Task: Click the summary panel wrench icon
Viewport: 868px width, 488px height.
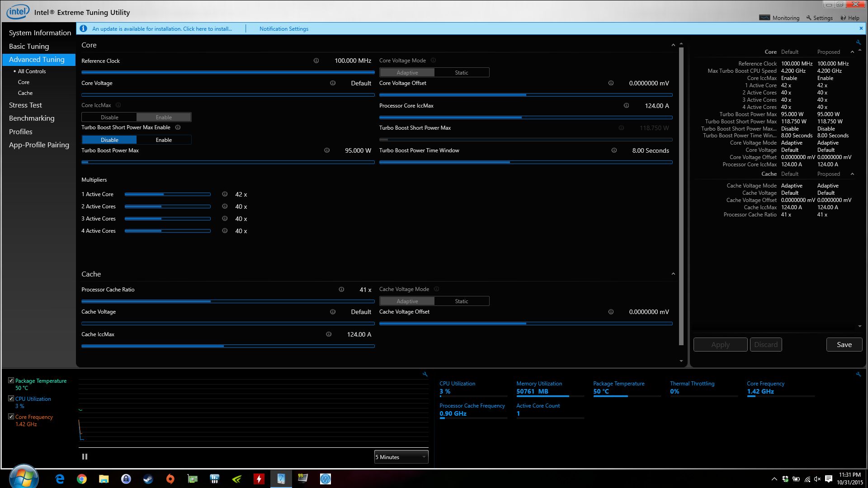Action: pos(859,42)
